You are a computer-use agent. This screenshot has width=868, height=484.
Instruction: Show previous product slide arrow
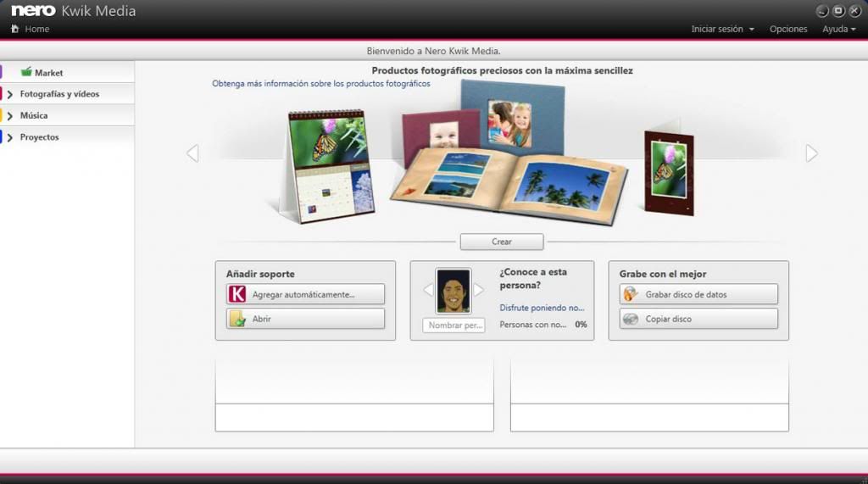(x=192, y=153)
